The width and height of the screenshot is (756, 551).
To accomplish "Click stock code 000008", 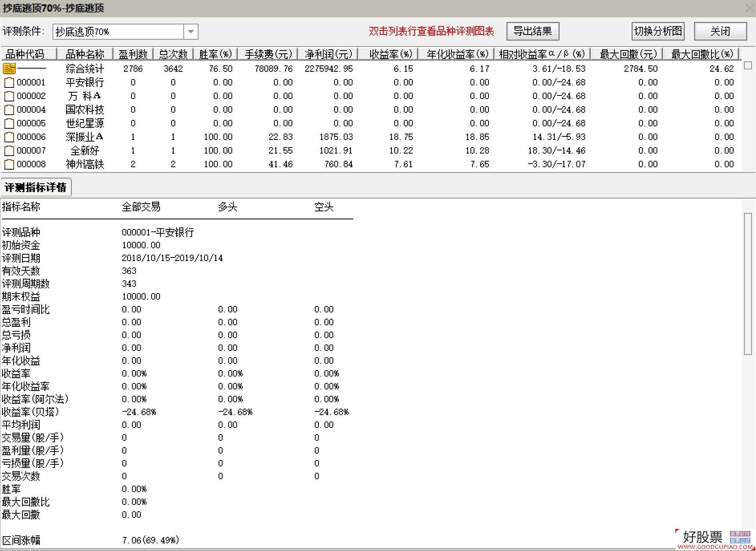I will coord(31,164).
